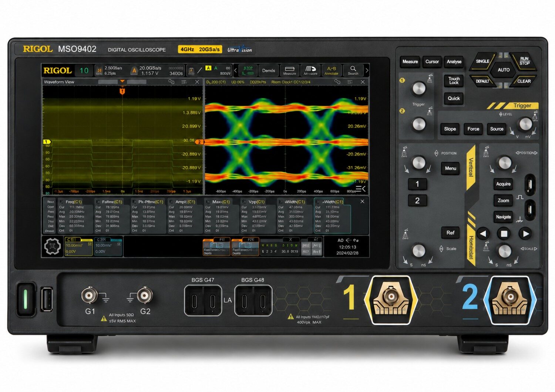Open the C2 channel label settings
The height and width of the screenshot is (392, 555).
click(108, 247)
